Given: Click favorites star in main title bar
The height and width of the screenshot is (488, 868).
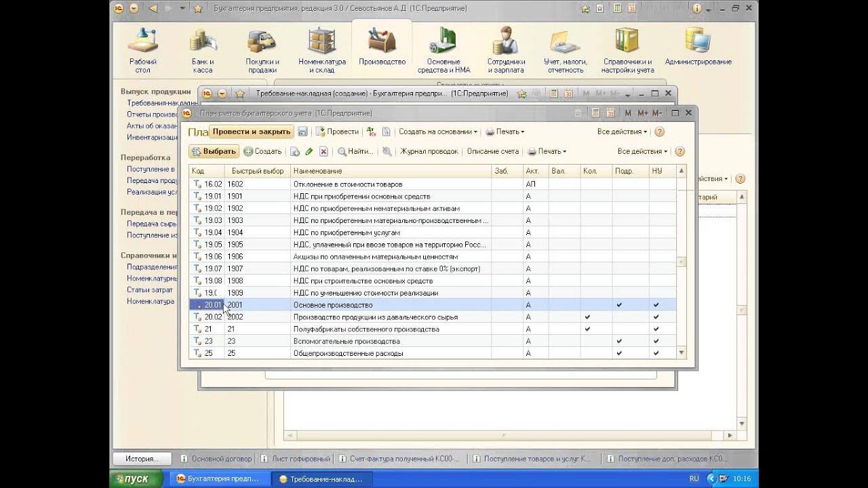Looking at the screenshot, I should [197, 8].
